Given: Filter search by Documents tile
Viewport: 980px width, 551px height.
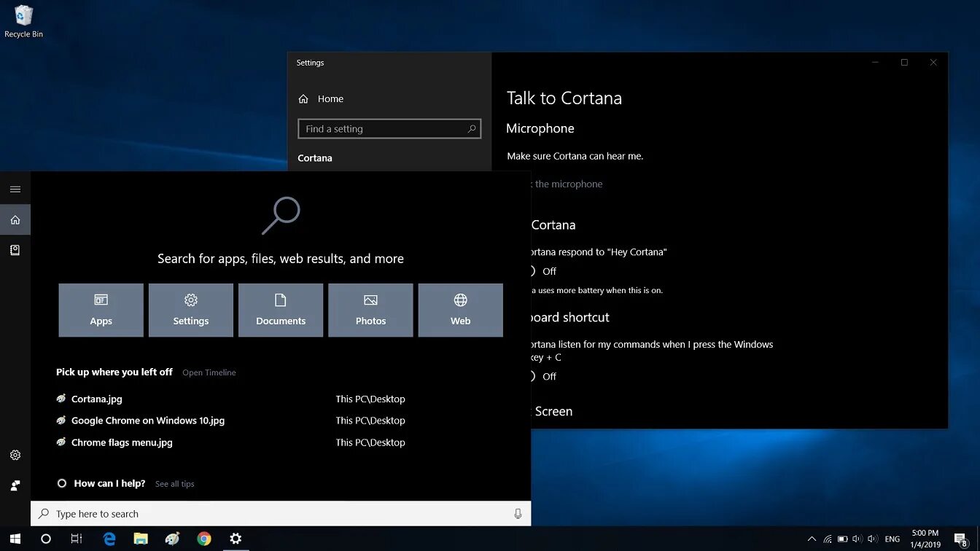Looking at the screenshot, I should (281, 310).
